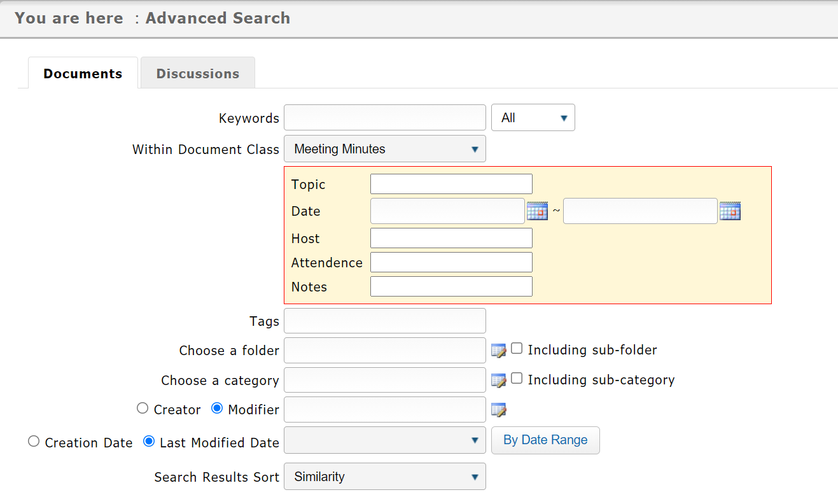
Task: Switch to the Discussions tab
Action: (197, 73)
